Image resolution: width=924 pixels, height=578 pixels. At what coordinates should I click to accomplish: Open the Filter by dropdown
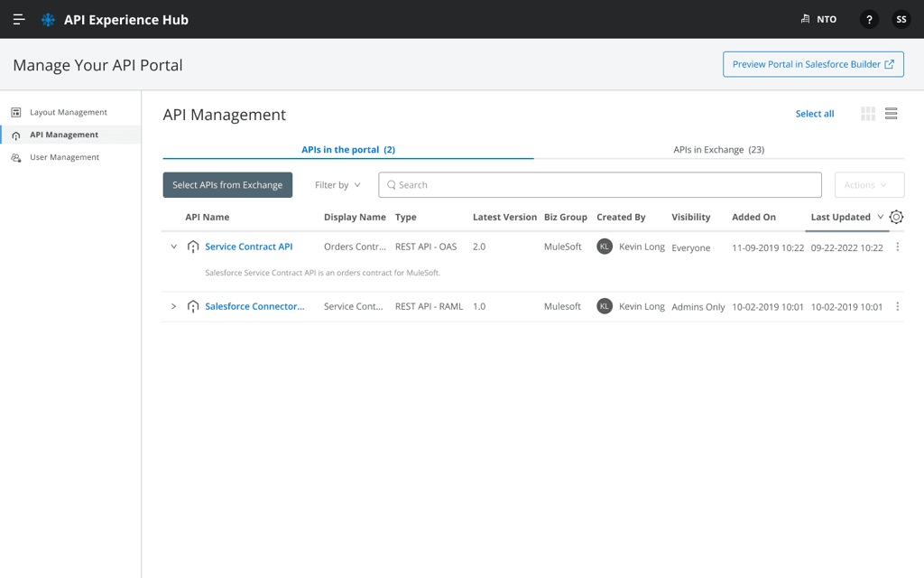[337, 185]
